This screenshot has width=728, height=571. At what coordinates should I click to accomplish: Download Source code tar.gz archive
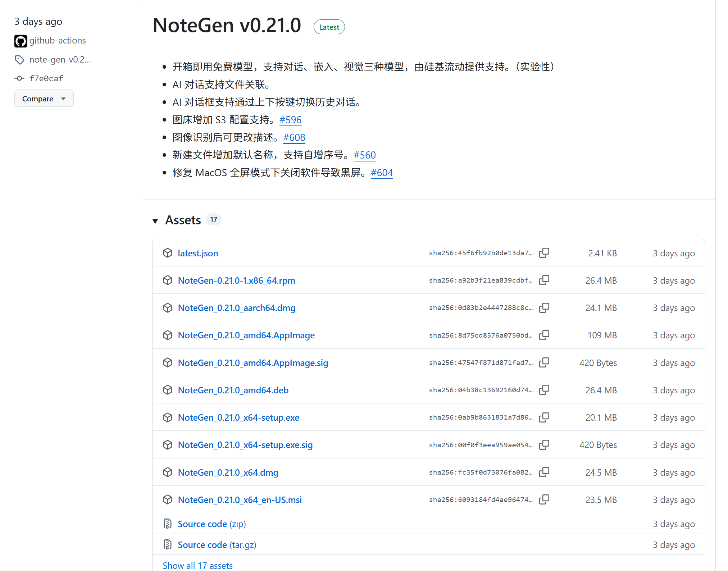[x=217, y=545]
